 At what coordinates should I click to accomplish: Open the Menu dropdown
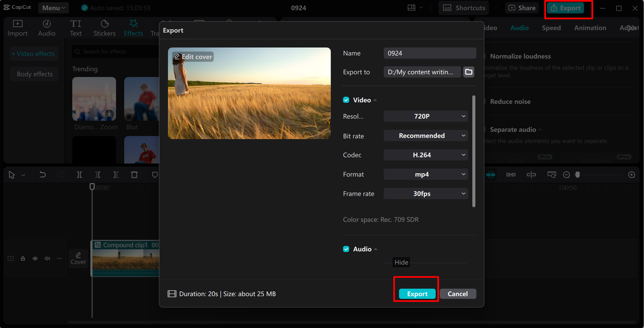click(53, 8)
